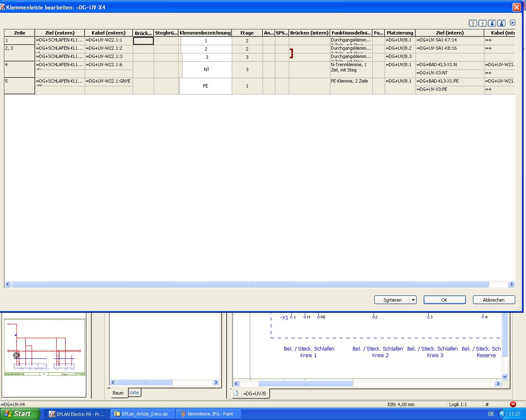This screenshot has height=420, width=526.
Task: Click the Brücken (intern) column header
Action: coord(309,33)
